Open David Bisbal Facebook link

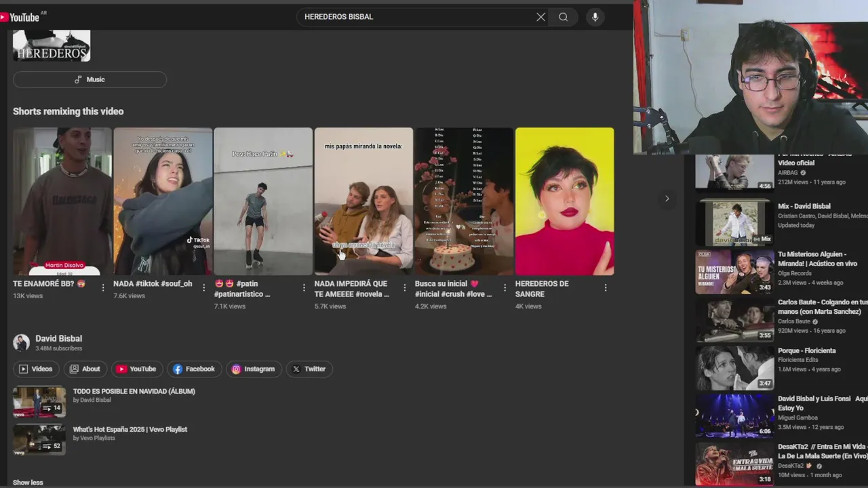tap(194, 369)
